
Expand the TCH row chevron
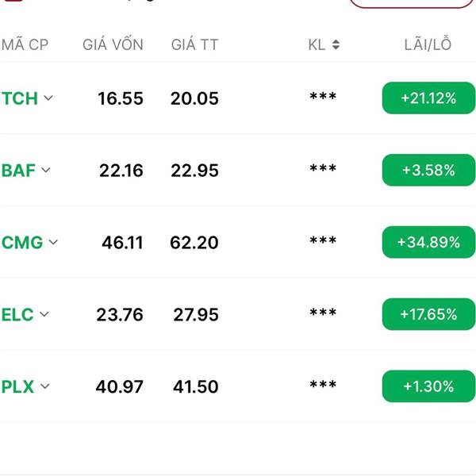point(48,98)
